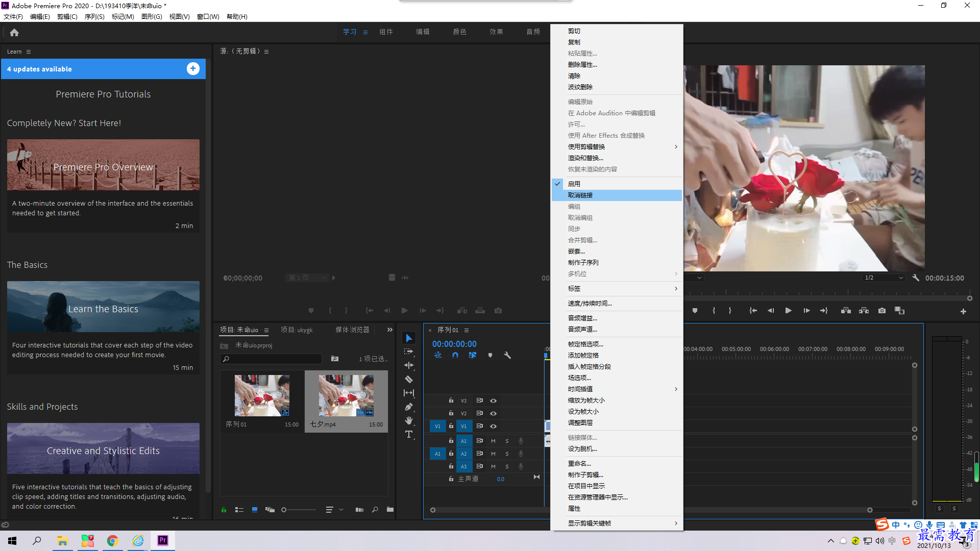Select the Type tool
980x551 pixels.
[409, 434]
